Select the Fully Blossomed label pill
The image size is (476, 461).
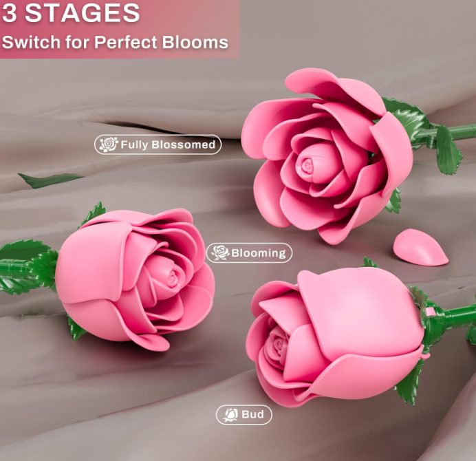(x=158, y=144)
